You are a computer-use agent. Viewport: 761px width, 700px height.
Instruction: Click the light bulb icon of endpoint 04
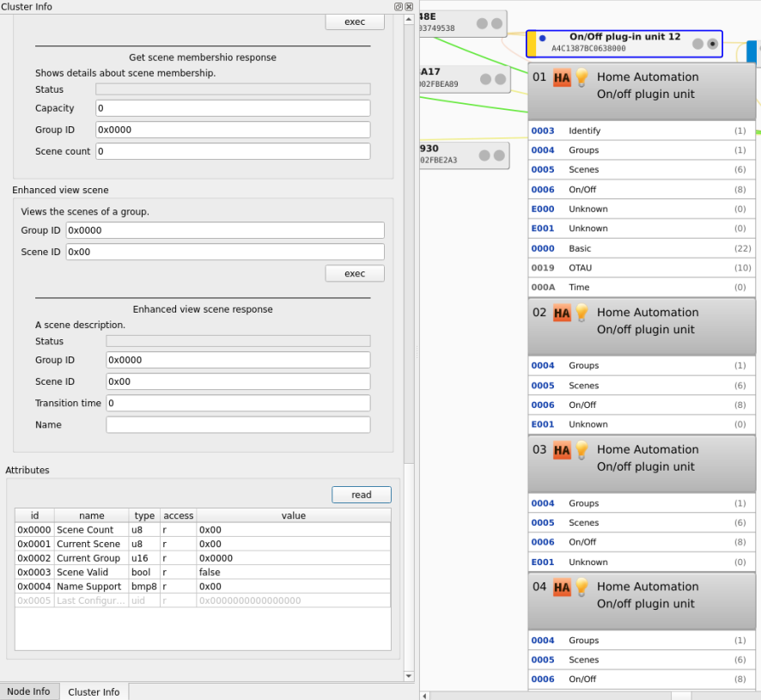tap(581, 587)
